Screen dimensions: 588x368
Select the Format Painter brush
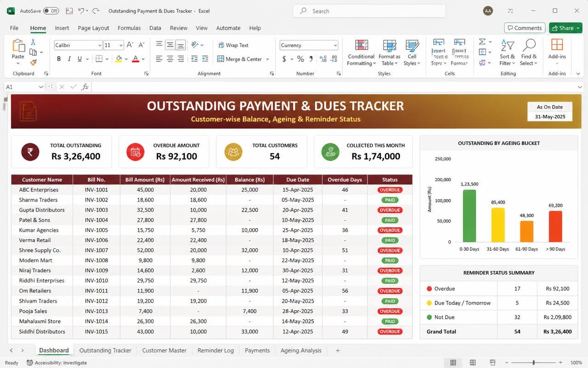[33, 62]
